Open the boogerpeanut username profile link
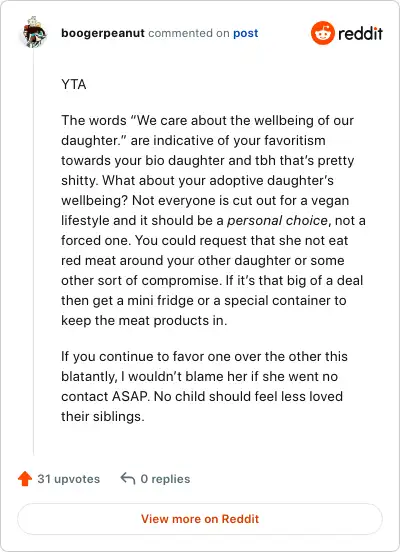The image size is (400, 552). point(103,33)
